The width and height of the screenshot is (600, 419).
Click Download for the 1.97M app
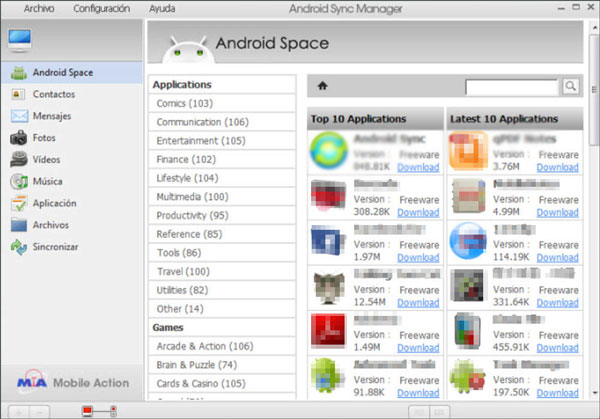tap(418, 258)
